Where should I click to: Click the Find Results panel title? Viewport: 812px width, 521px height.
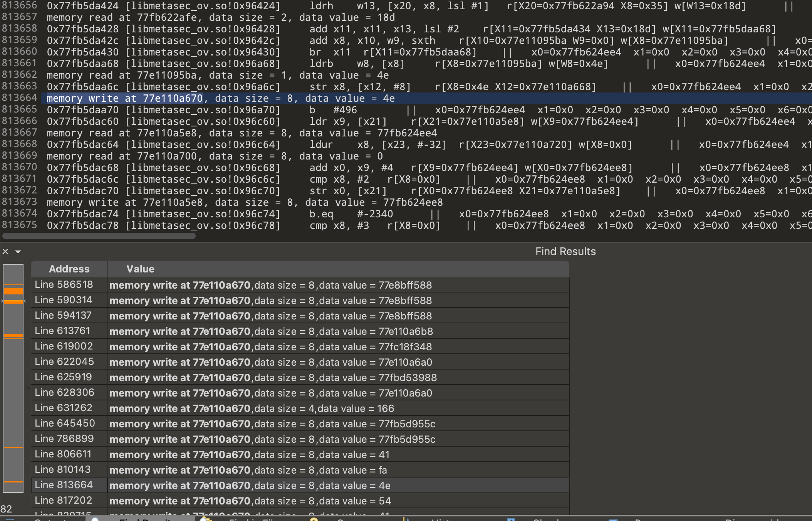[565, 252]
